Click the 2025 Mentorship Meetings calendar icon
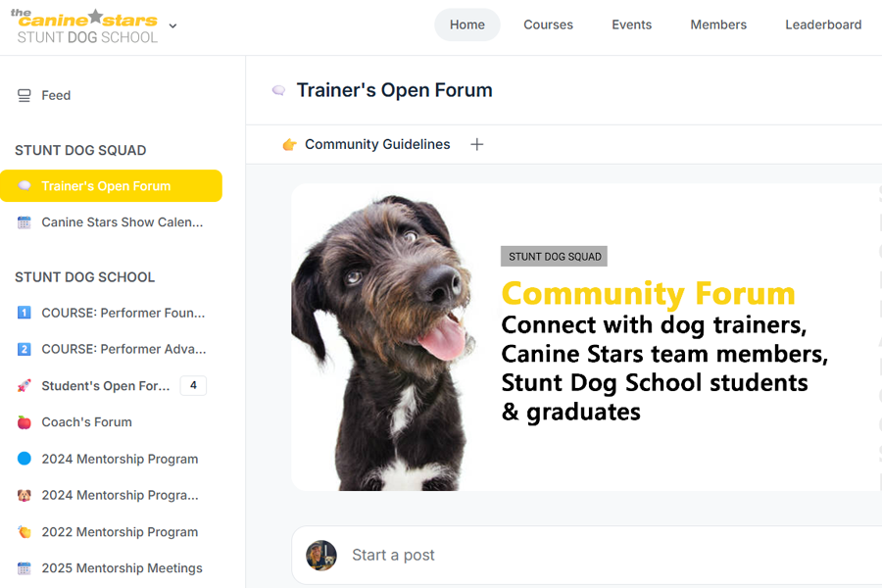Screen dimensions: 882x588 (x=24, y=567)
